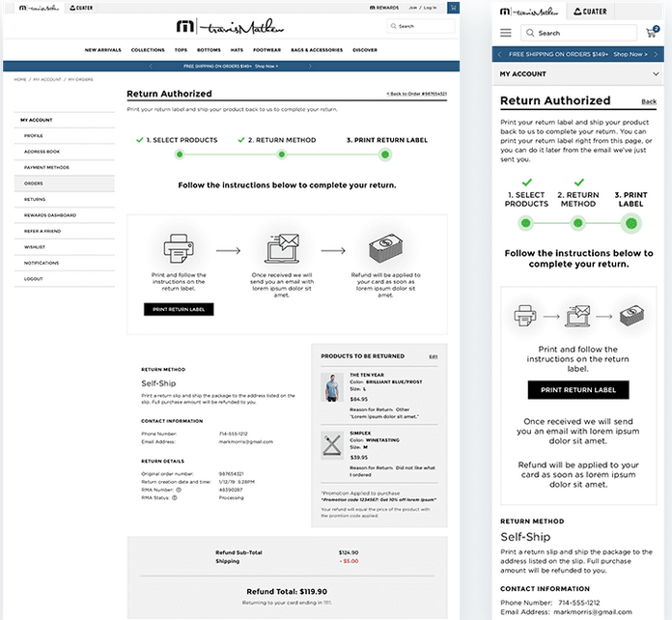Click the desktop money stack illustration
This screenshot has width=672, height=620.
coord(385,248)
